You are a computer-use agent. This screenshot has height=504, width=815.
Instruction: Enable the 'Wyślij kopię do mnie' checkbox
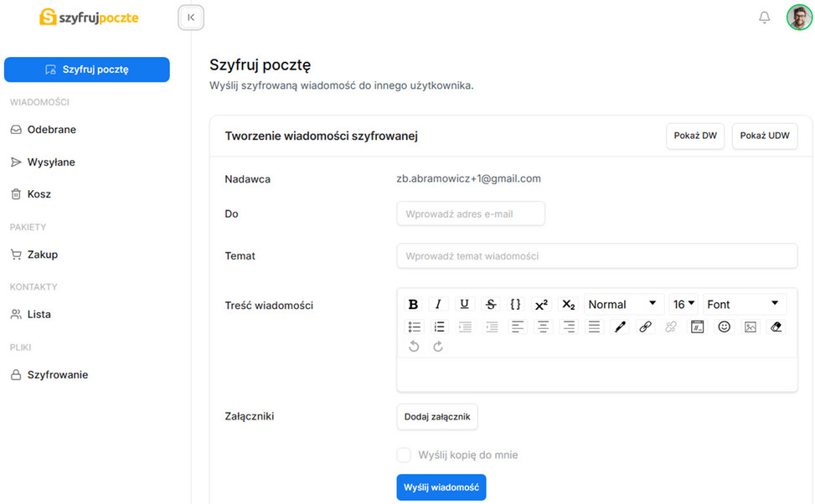[404, 455]
